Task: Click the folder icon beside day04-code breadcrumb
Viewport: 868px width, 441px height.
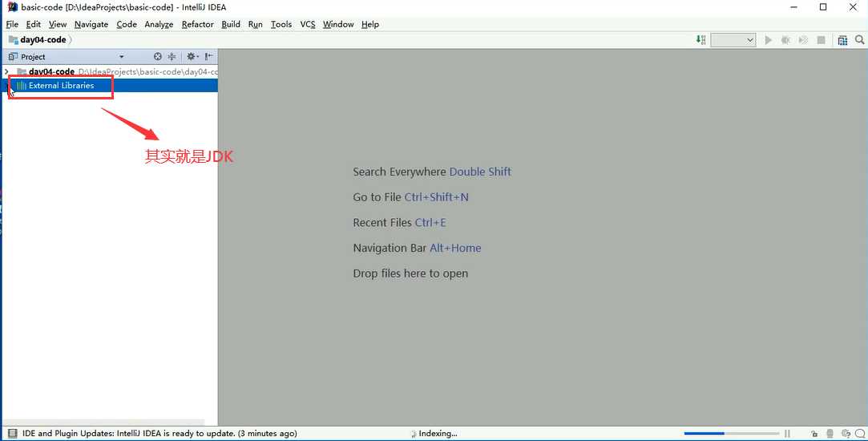Action: coord(14,40)
